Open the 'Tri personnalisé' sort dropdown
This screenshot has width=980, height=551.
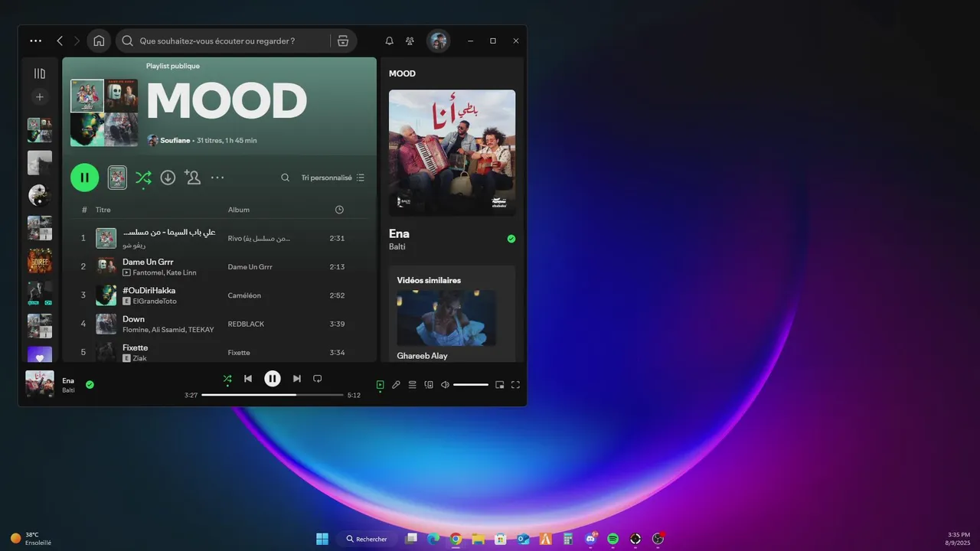point(333,178)
